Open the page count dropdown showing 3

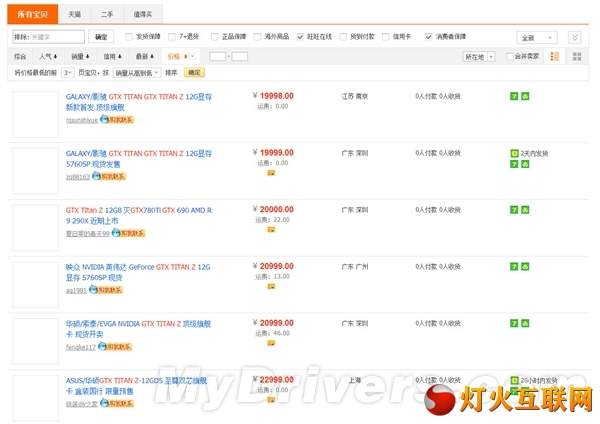[x=68, y=73]
